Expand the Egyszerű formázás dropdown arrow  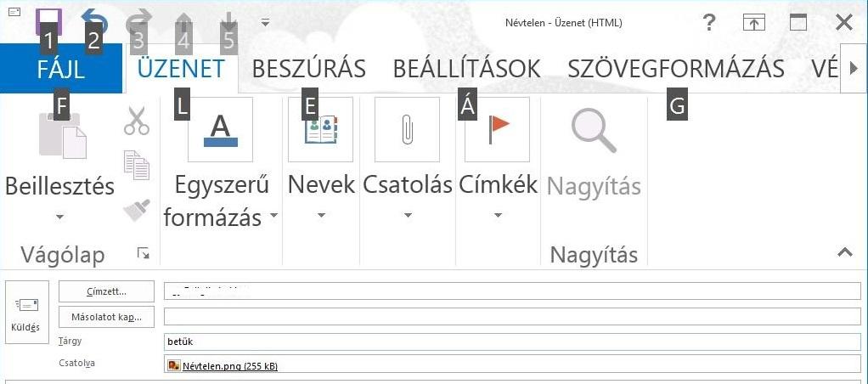coord(274,216)
